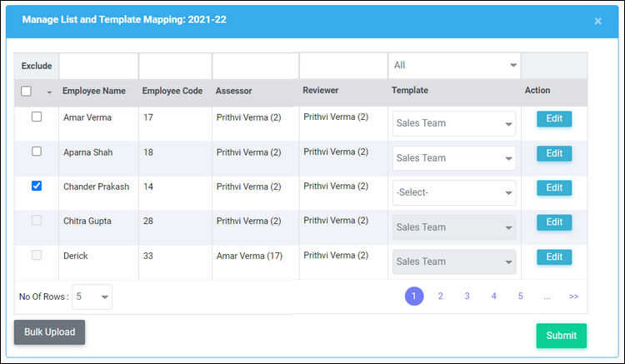The image size is (625, 364).
Task: Open the All template filter dropdown
Action: point(454,65)
